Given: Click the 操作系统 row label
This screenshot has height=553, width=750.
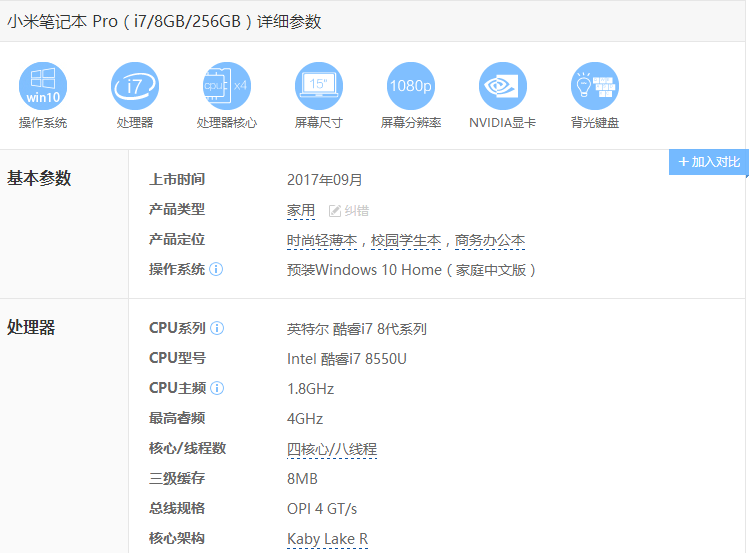Looking at the screenshot, I should coord(177,269).
